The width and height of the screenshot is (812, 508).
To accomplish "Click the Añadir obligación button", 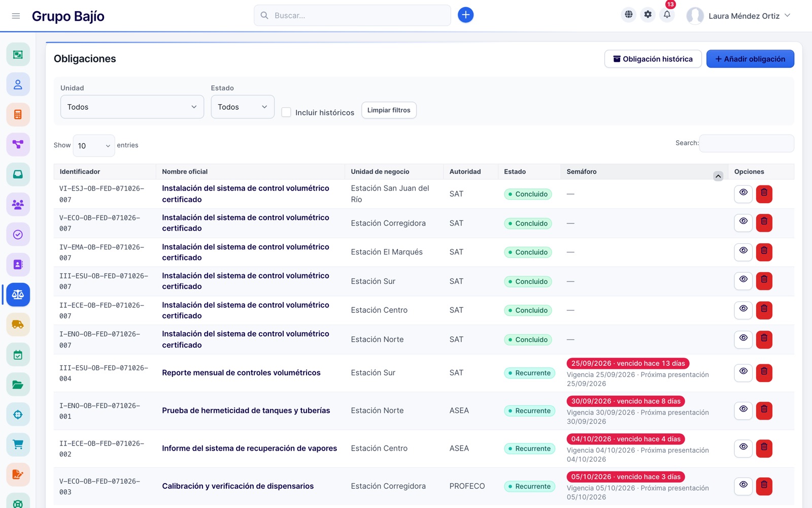I will pyautogui.click(x=750, y=59).
